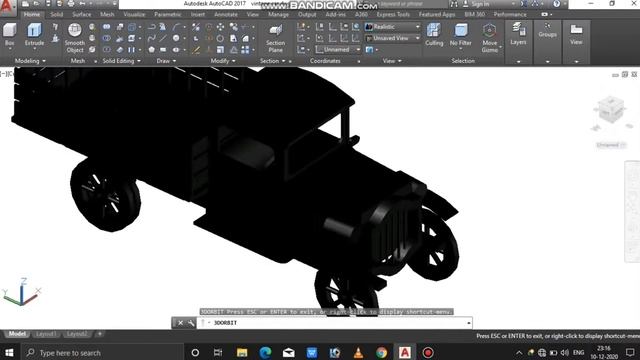Screen dimensions: 640x360
Task: Expand the Section panel title arrow
Action: coord(283,61)
